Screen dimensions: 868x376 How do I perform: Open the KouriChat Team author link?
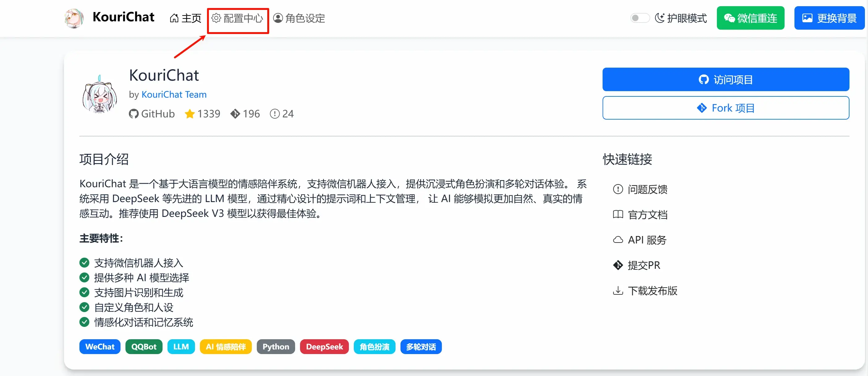(x=174, y=95)
